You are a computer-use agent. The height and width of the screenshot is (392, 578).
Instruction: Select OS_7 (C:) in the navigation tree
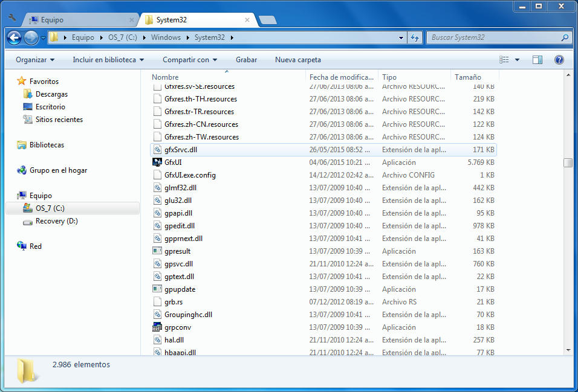(x=73, y=208)
